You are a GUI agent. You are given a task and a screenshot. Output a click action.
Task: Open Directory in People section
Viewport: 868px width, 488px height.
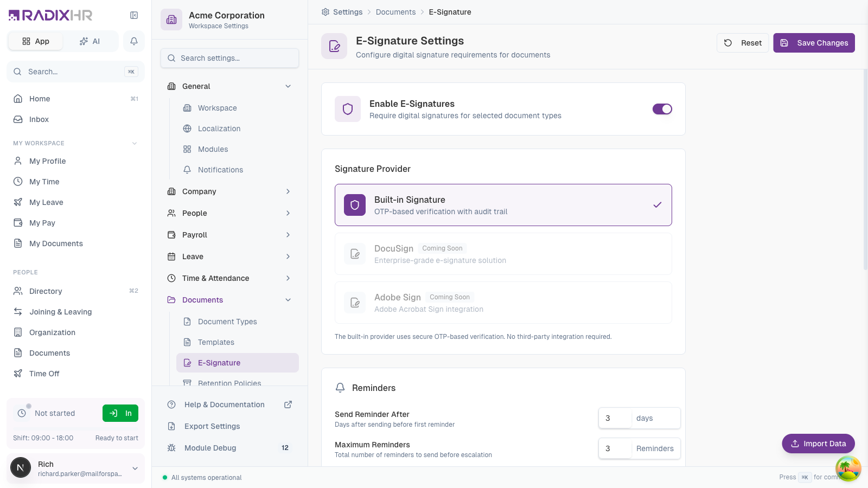coord(75,291)
